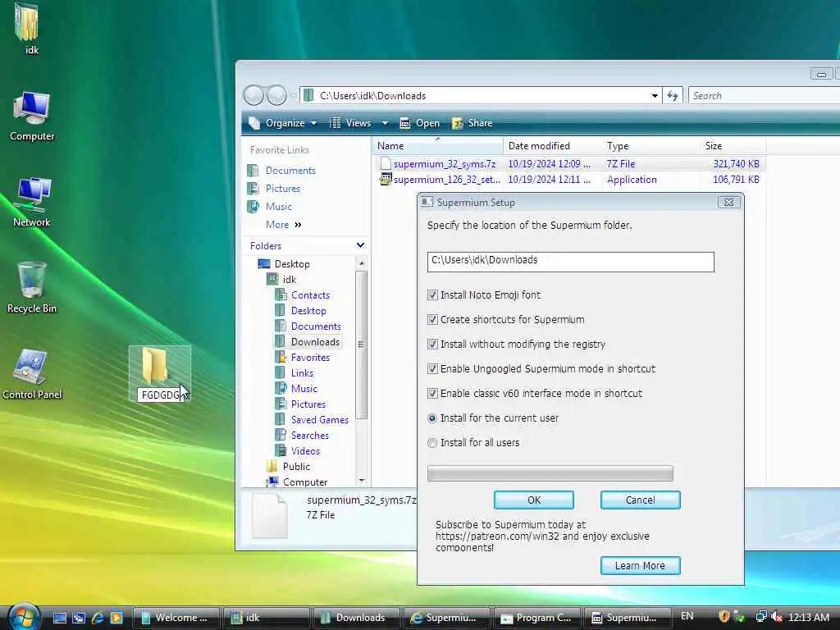Screen dimensions: 840x630
Task: Click the Supermium folder location field
Action: click(x=571, y=262)
